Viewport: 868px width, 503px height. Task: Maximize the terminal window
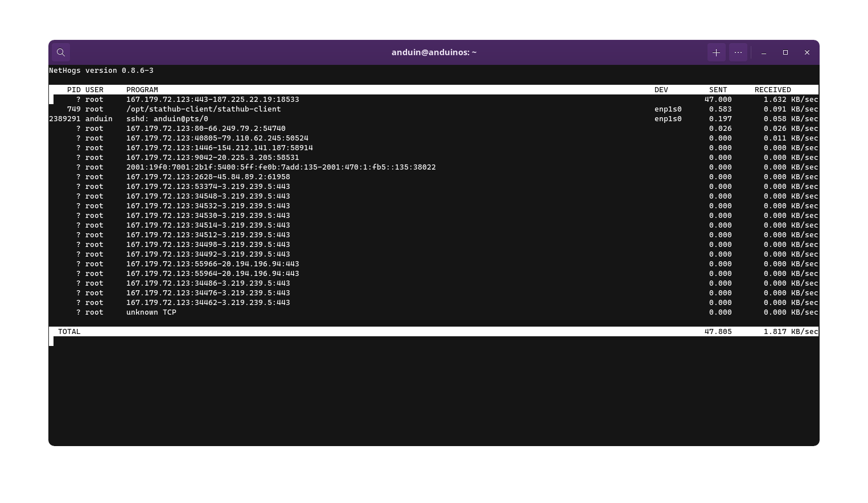pyautogui.click(x=785, y=52)
